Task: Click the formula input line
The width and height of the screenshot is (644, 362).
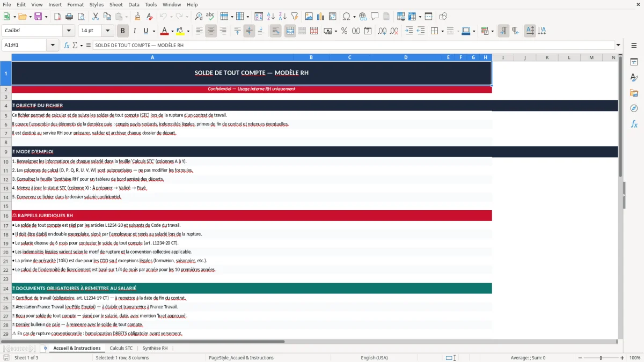Action: click(353, 45)
